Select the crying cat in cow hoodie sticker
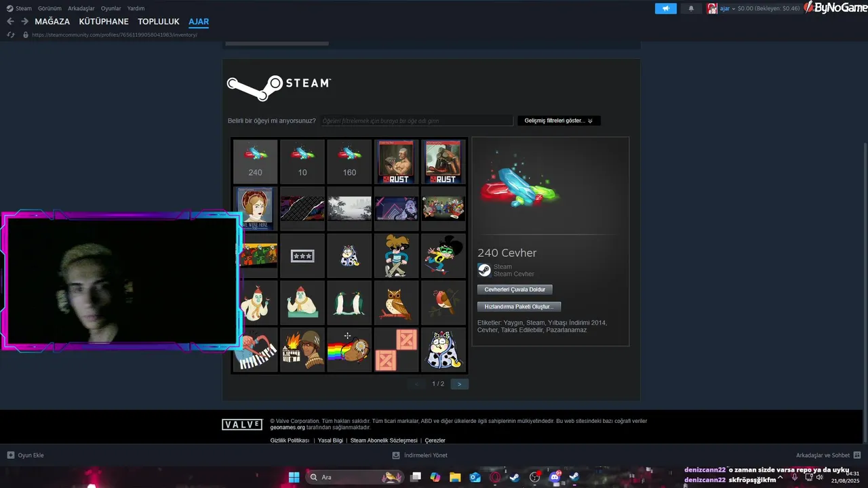 pyautogui.click(x=443, y=350)
